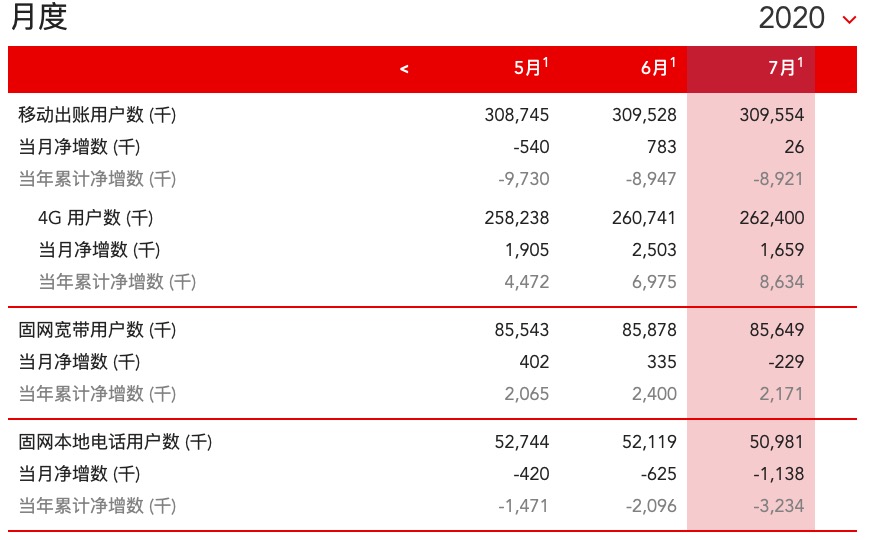This screenshot has width=890, height=540.
Task: Select the 5月 column header
Action: click(x=531, y=68)
